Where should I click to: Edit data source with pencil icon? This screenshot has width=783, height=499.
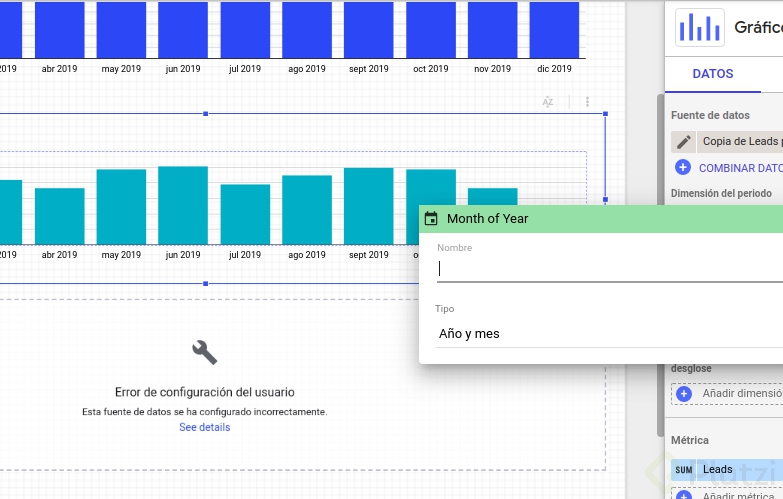pos(684,142)
